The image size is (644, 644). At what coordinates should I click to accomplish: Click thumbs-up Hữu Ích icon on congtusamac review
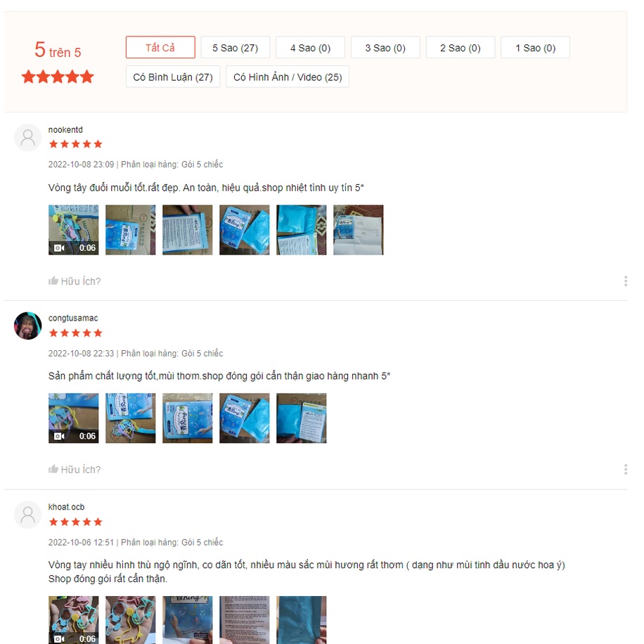[53, 469]
